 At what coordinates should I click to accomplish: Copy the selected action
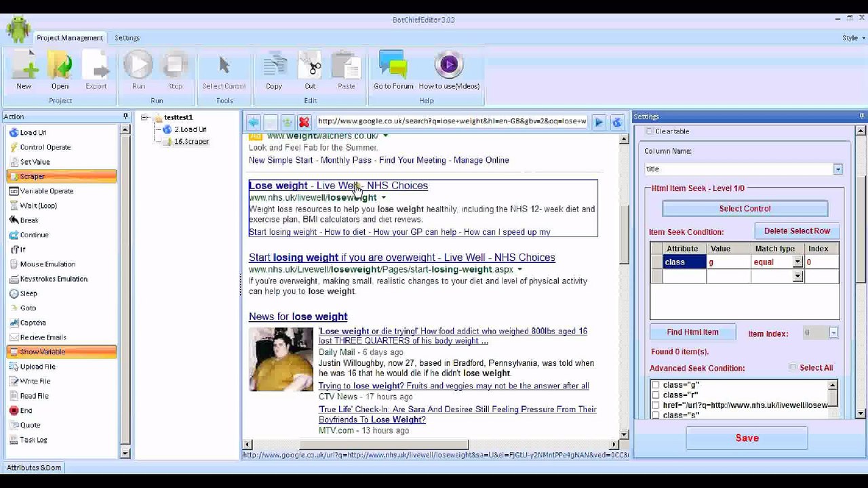[274, 70]
